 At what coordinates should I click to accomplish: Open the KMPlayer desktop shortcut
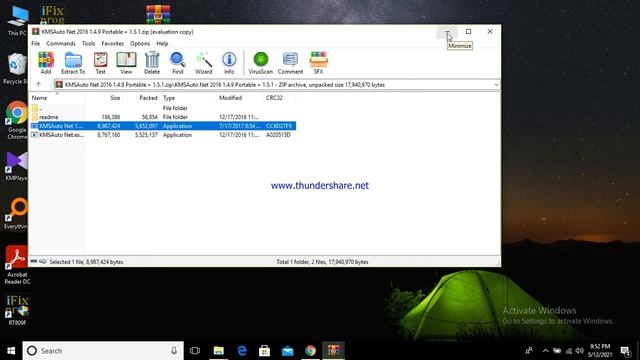(16, 166)
